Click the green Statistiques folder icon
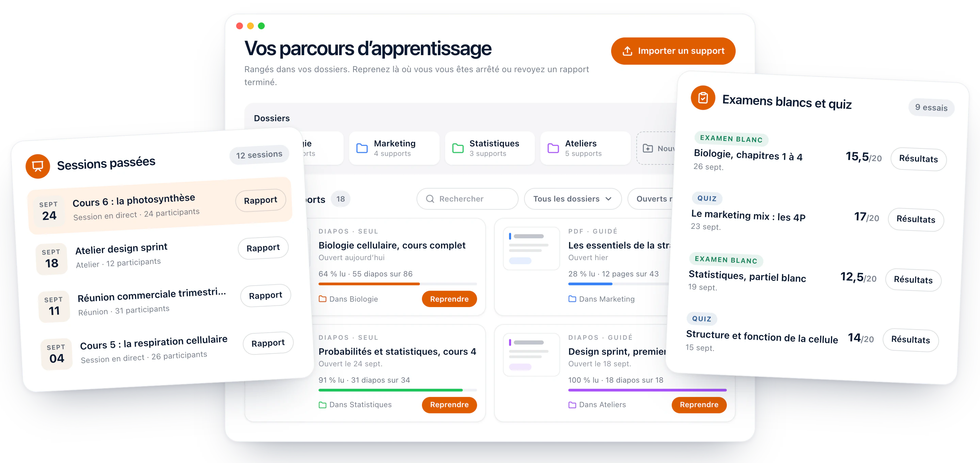The image size is (980, 463). [x=458, y=148]
